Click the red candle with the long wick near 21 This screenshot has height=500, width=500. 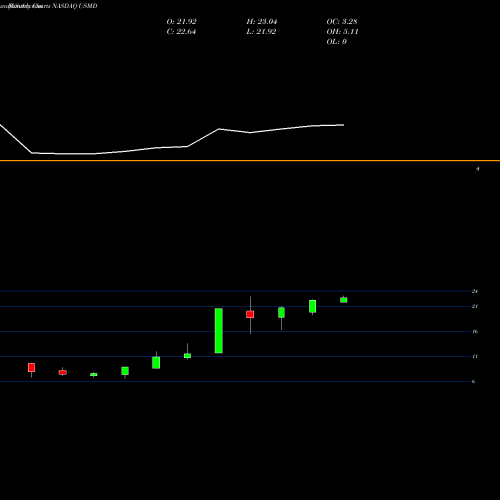point(250,314)
